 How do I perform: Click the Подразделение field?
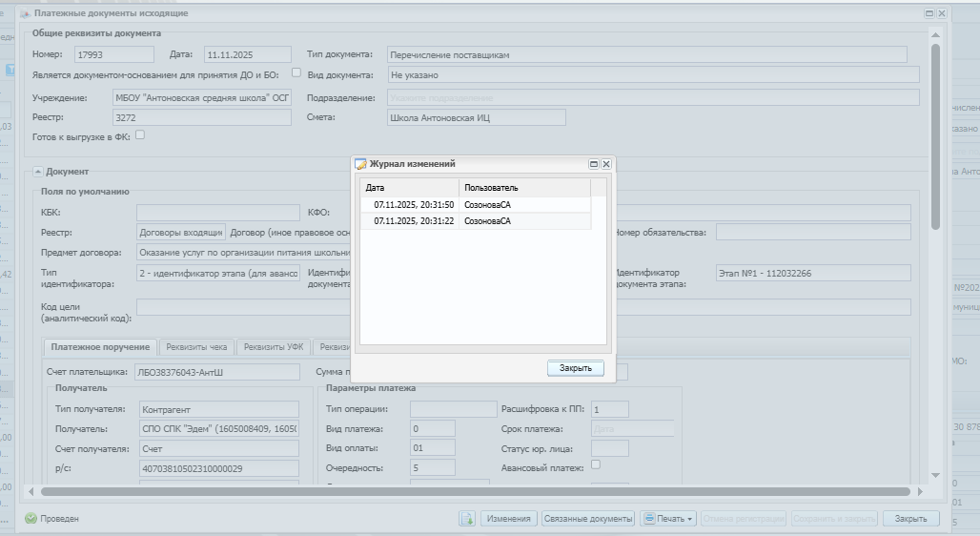pos(653,97)
